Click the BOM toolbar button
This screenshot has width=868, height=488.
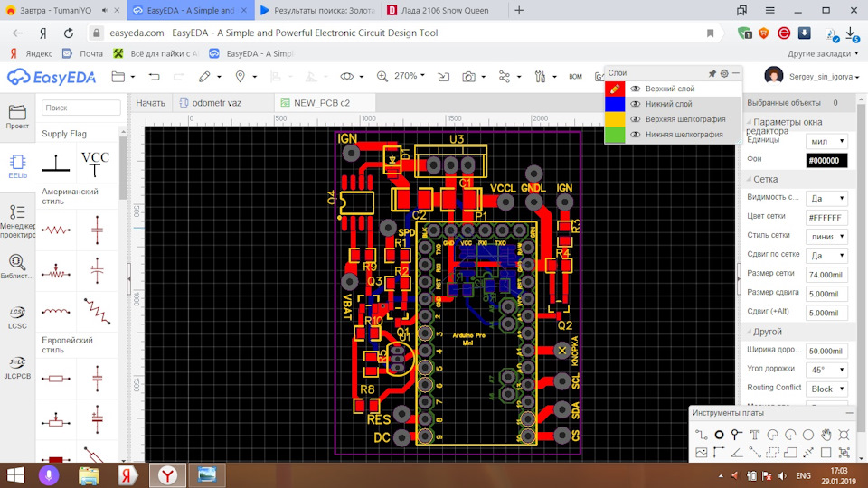click(575, 77)
